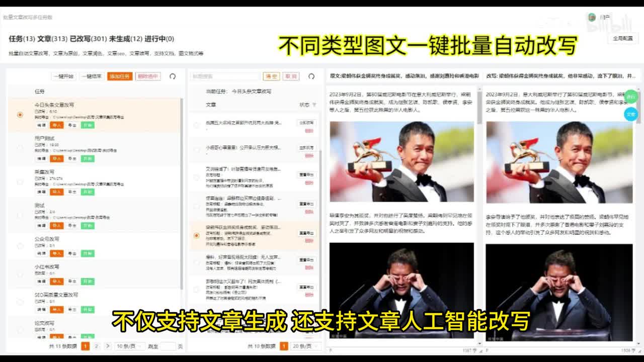Viewport: 644px width, 362px height.
Task: Open page 2 of the task list
Action: 97,346
